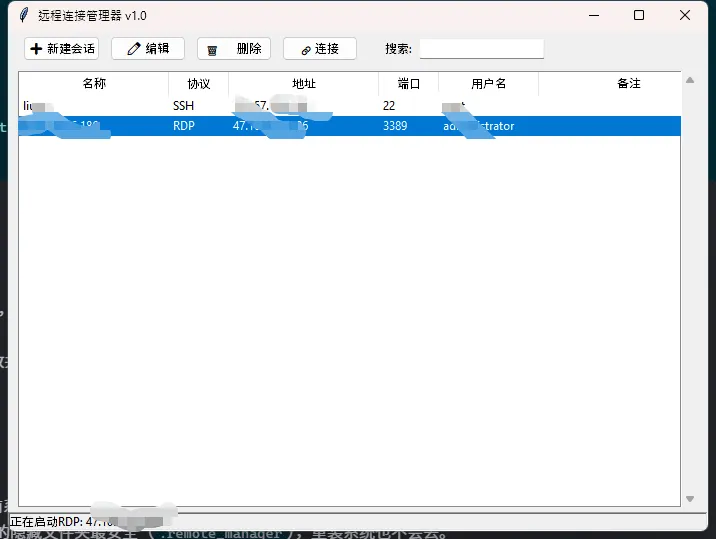The width and height of the screenshot is (716, 539).
Task: Click the plus icon for 新建会话
Action: 36,49
